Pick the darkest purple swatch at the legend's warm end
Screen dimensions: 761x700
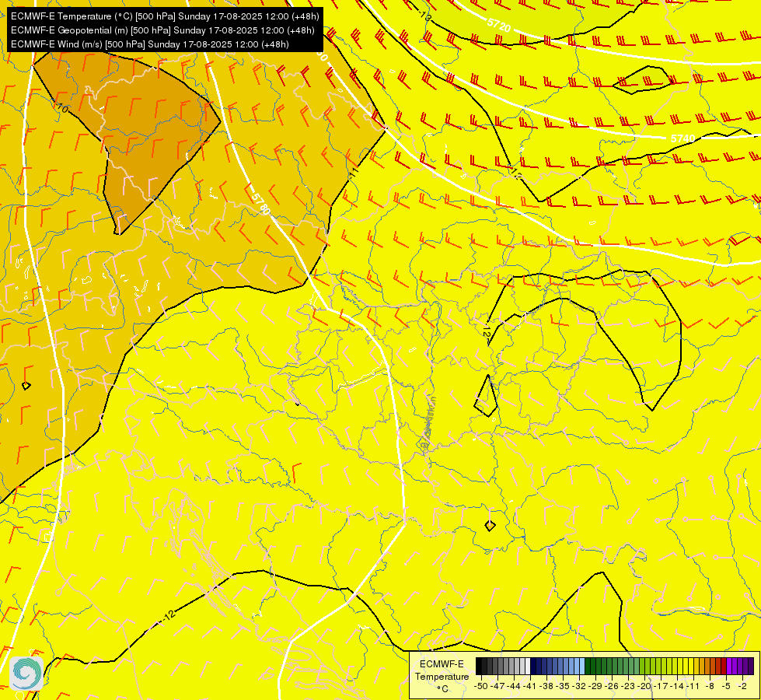click(751, 667)
